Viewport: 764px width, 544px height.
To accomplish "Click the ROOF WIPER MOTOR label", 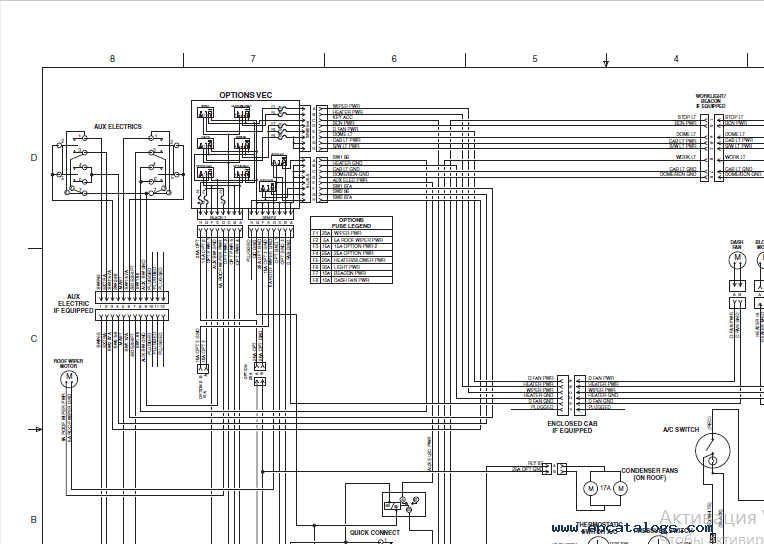I will tap(68, 364).
